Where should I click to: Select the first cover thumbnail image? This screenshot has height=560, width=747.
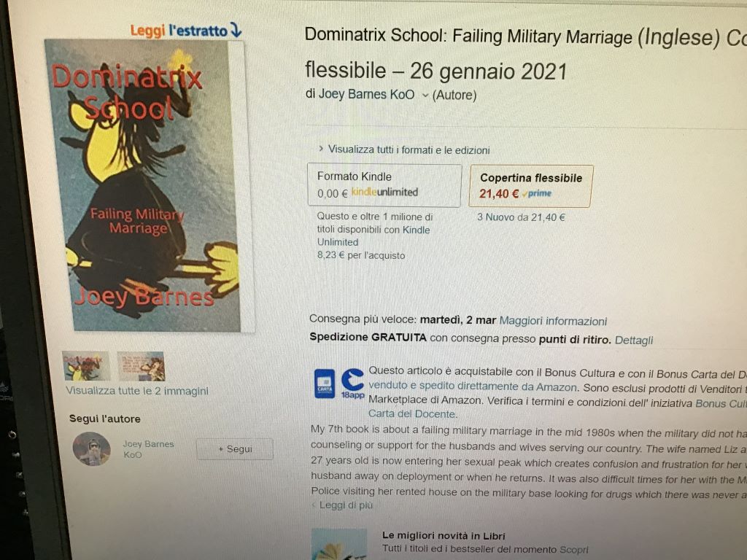(x=86, y=366)
